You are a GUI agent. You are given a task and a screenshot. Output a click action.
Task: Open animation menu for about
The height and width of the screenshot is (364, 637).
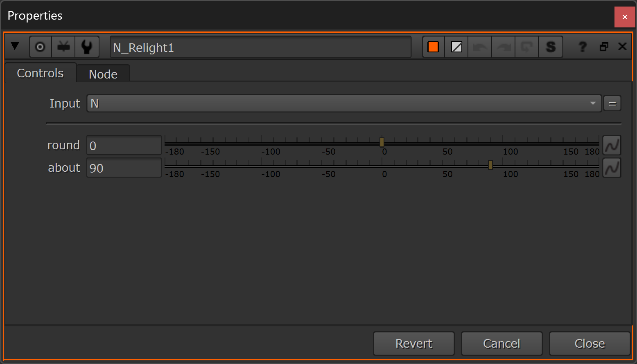coord(612,168)
